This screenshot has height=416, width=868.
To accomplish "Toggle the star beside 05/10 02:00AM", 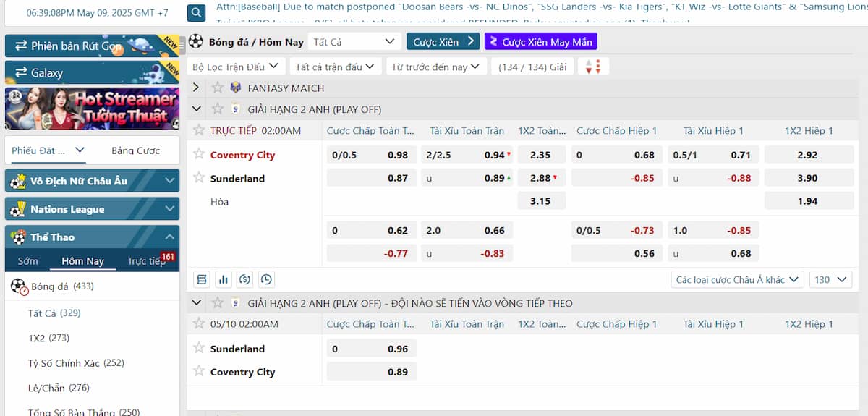I will [x=199, y=323].
